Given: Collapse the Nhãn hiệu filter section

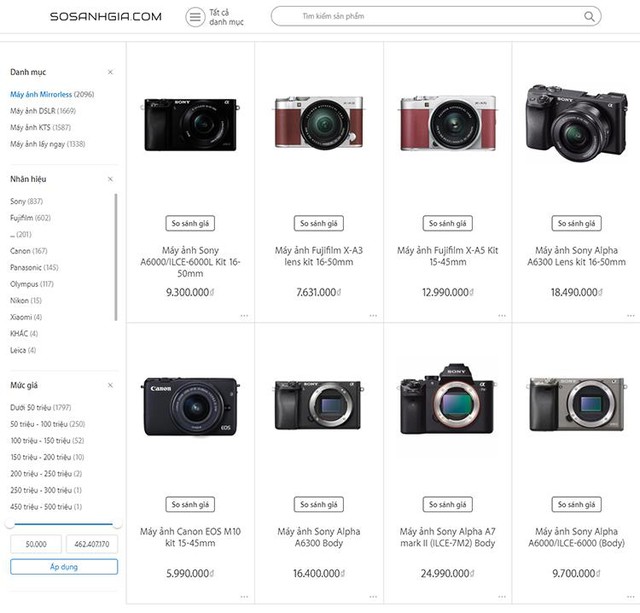Looking at the screenshot, I should (x=110, y=179).
